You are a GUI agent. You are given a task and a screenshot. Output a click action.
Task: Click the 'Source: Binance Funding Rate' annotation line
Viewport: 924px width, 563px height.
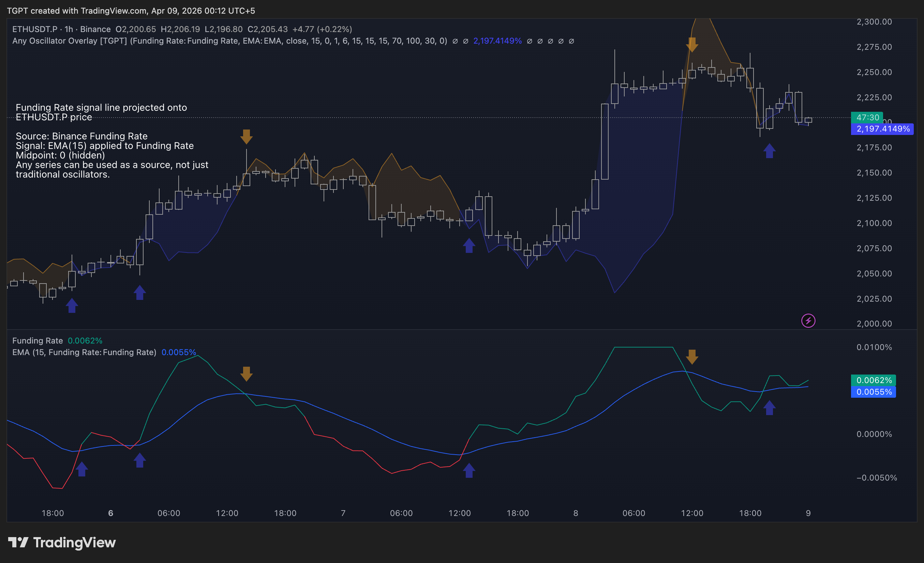pyautogui.click(x=81, y=136)
